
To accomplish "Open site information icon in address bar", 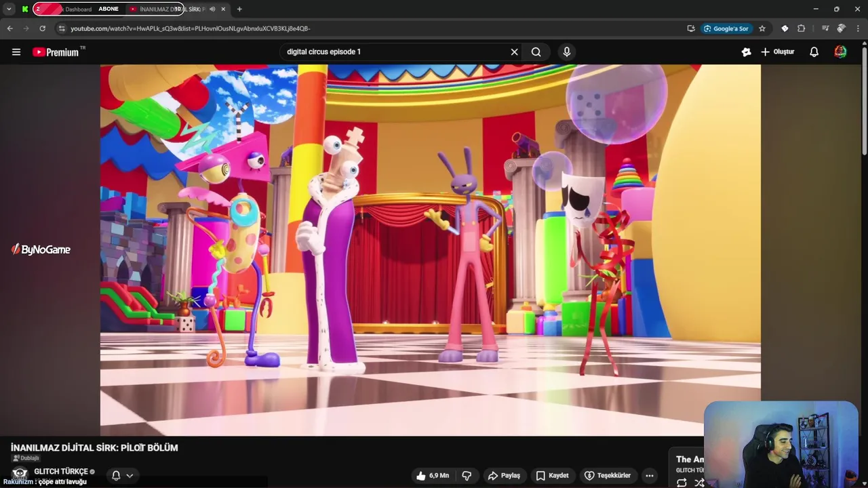I will coord(62,28).
